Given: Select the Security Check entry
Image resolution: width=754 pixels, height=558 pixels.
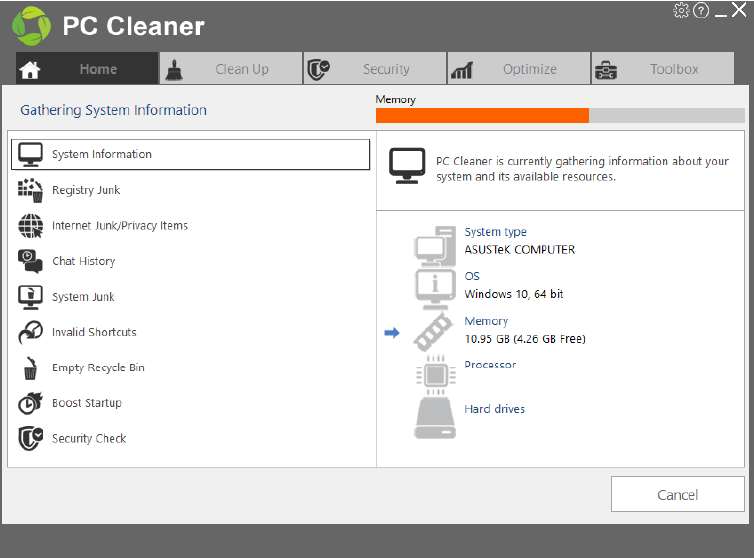Looking at the screenshot, I should [190, 439].
